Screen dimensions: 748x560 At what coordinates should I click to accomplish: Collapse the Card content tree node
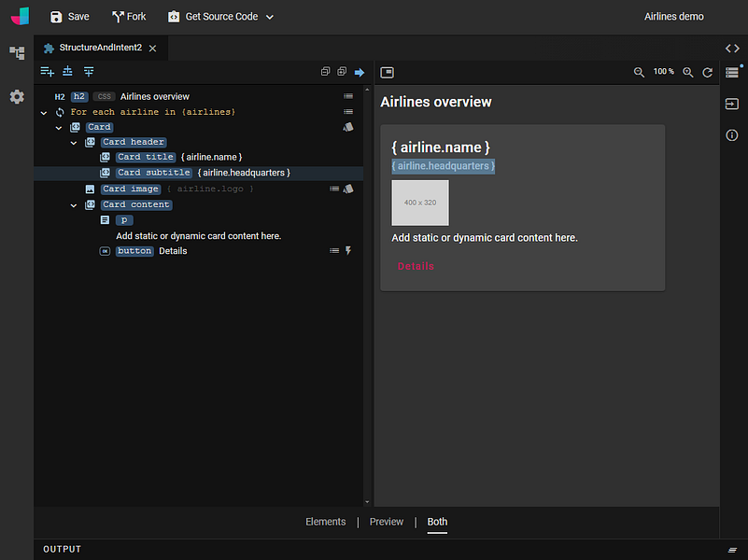tap(75, 205)
